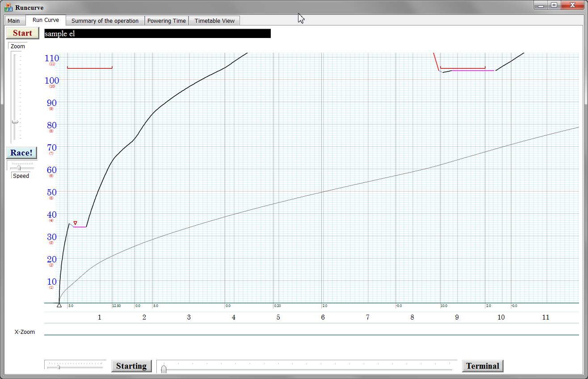Click the 10 speed axis label

[x=52, y=282]
